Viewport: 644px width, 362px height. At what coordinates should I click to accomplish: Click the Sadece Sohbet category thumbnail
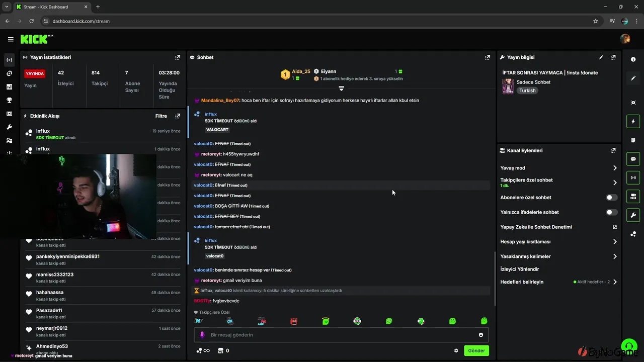(508, 86)
